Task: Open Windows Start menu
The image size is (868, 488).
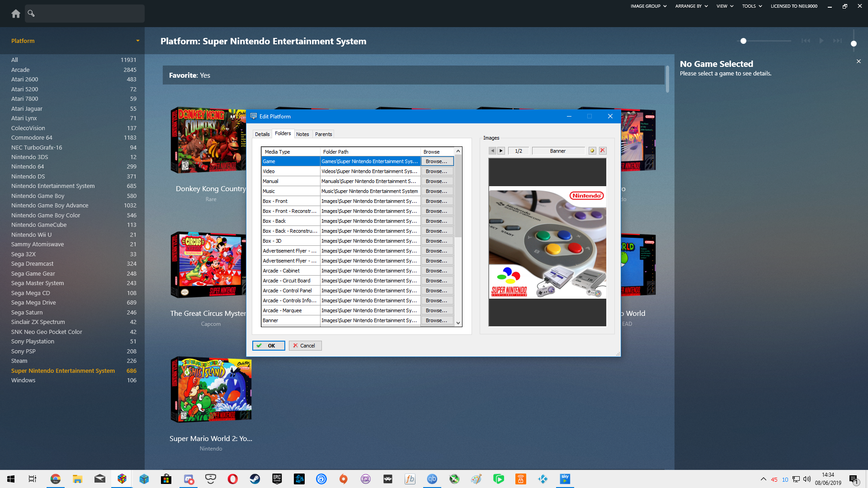Action: (11, 479)
